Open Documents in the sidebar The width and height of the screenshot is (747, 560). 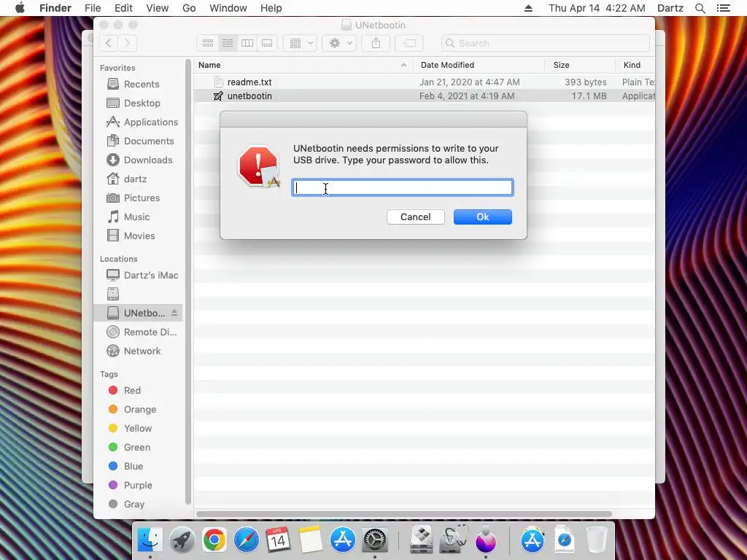[140, 141]
